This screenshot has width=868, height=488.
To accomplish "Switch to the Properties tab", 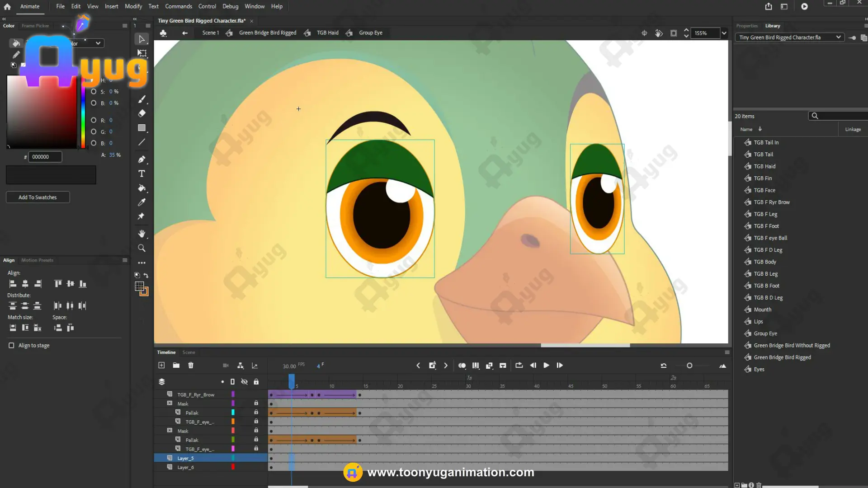I will 747,26.
